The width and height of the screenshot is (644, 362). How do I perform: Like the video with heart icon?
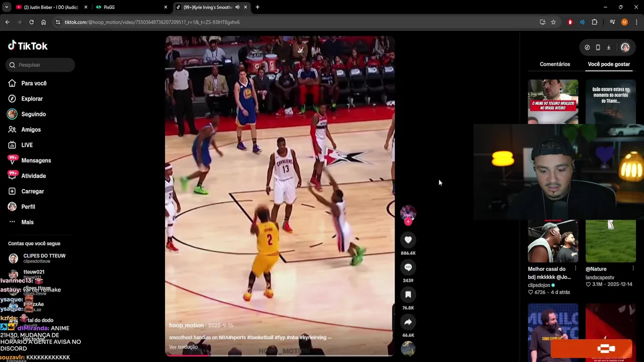[408, 240]
